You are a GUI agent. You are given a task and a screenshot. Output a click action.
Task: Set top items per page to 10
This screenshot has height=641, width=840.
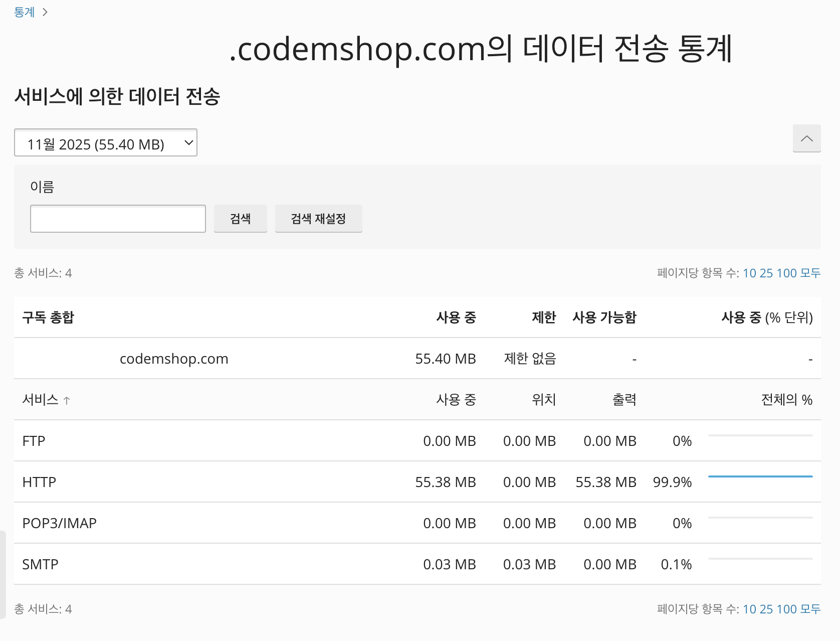(x=749, y=273)
